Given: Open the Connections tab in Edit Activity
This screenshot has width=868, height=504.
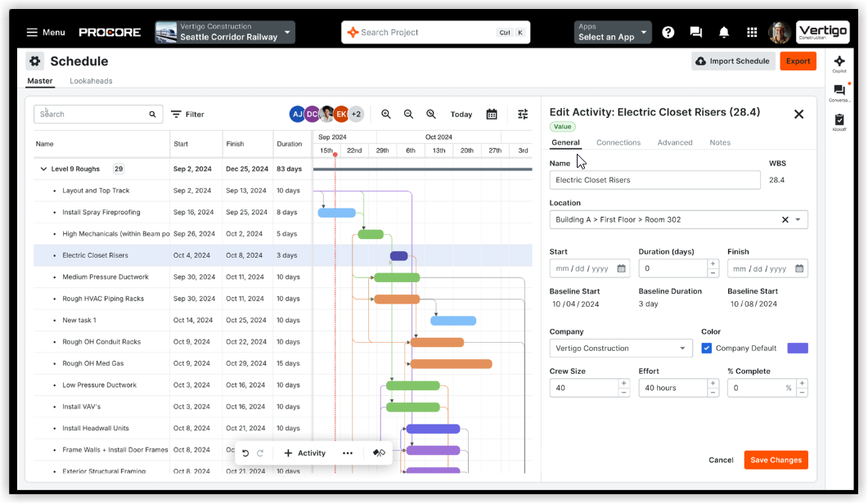Looking at the screenshot, I should 618,142.
